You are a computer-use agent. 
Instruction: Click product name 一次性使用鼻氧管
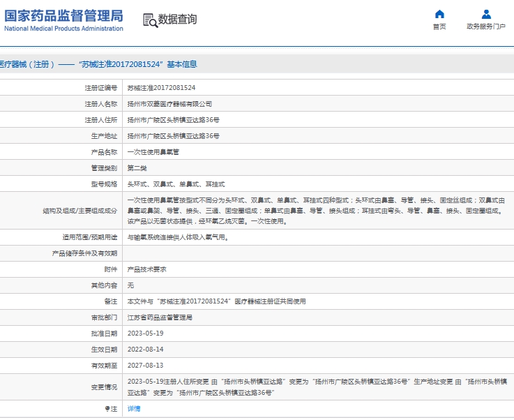(x=153, y=152)
